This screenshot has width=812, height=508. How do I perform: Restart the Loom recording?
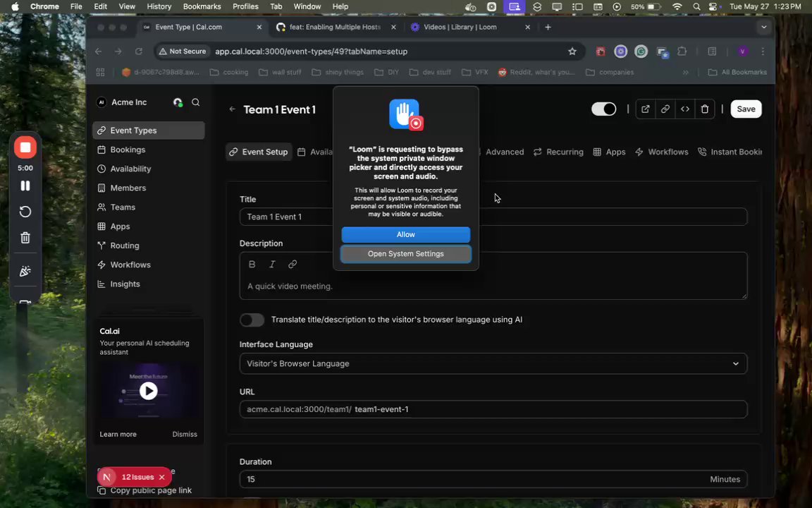[25, 212]
